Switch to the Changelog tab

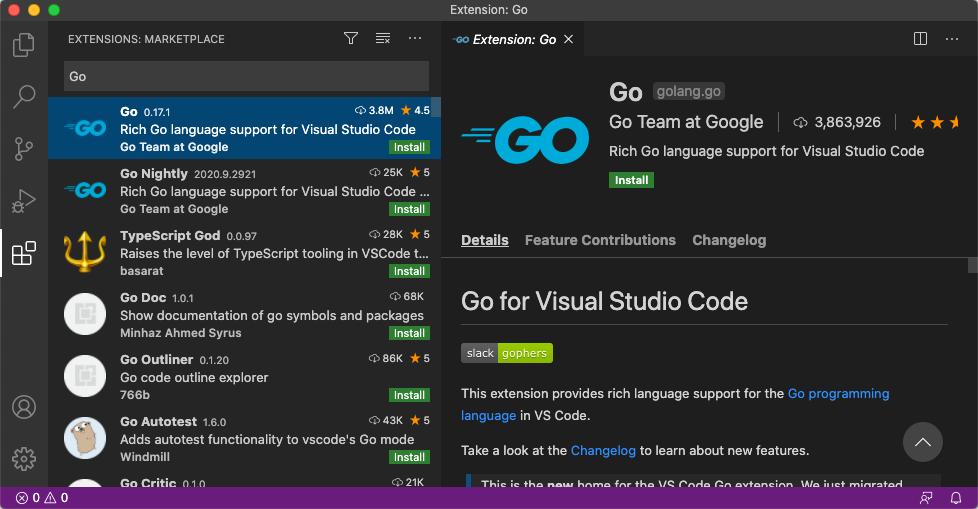pyautogui.click(x=729, y=240)
